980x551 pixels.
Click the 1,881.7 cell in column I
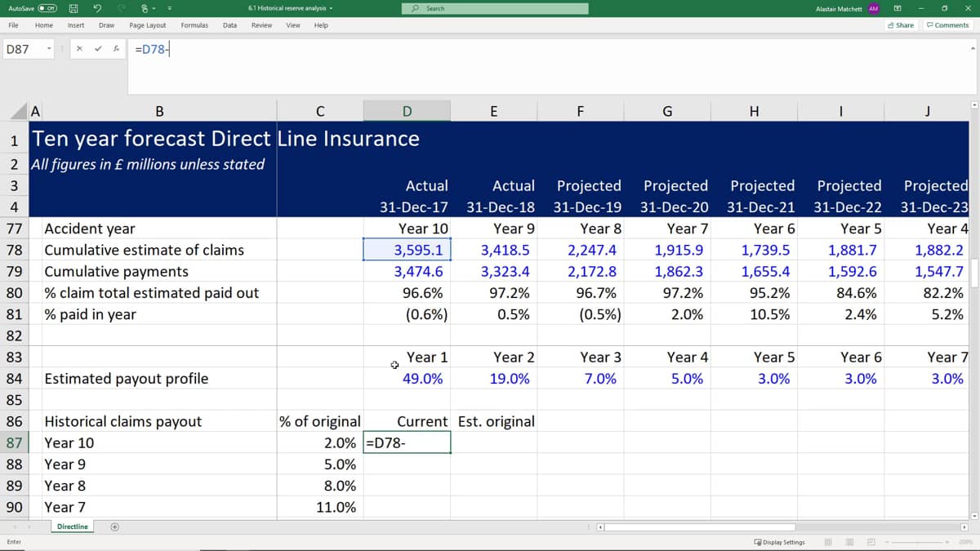click(840, 250)
